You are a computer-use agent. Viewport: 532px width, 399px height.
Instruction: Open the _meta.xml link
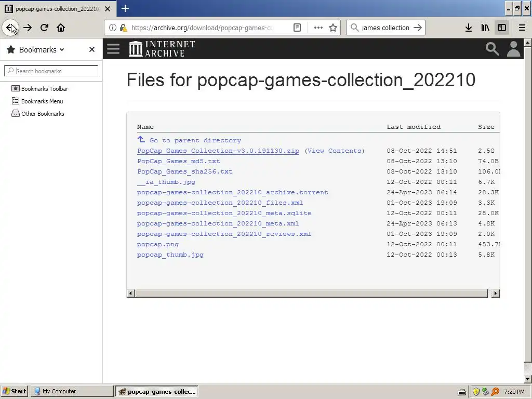tap(218, 223)
